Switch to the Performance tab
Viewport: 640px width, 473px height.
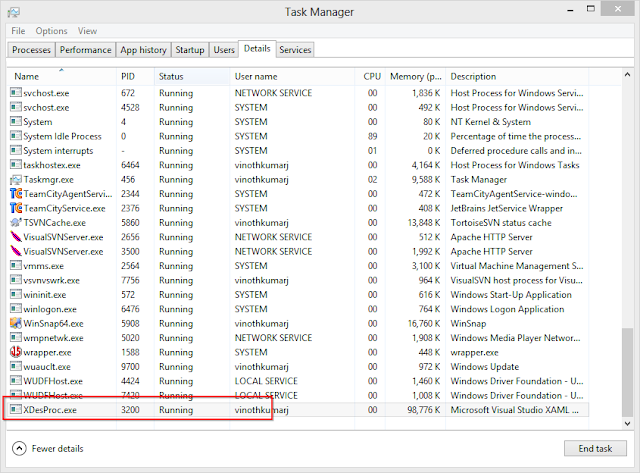pyautogui.click(x=85, y=50)
